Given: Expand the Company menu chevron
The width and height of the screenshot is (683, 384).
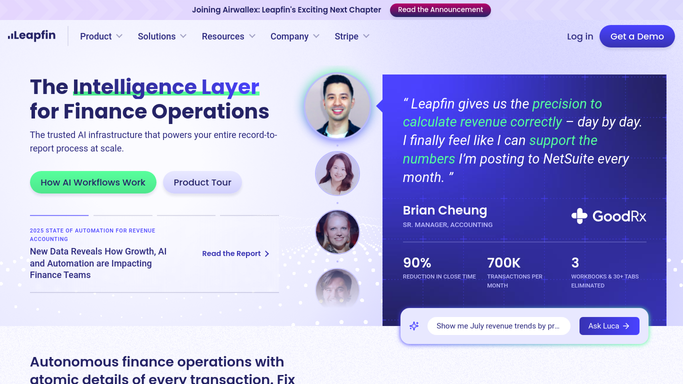Looking at the screenshot, I should pyautogui.click(x=316, y=36).
